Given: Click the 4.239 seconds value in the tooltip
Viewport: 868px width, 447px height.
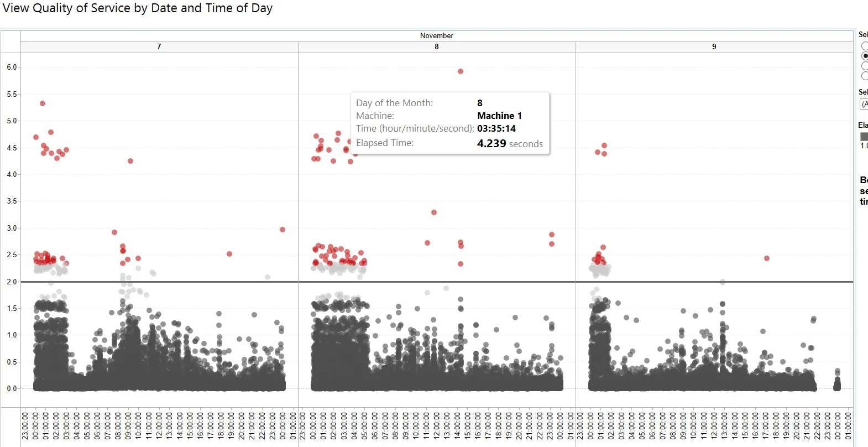Looking at the screenshot, I should pyautogui.click(x=510, y=143).
